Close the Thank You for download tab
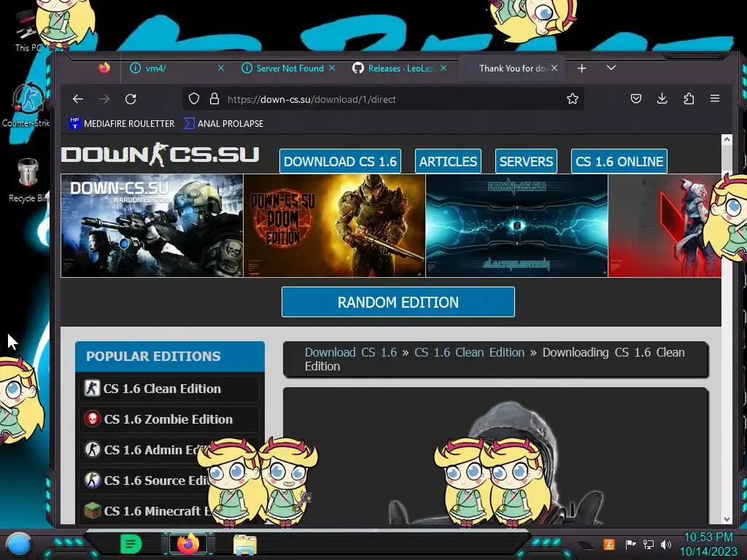 tap(554, 69)
